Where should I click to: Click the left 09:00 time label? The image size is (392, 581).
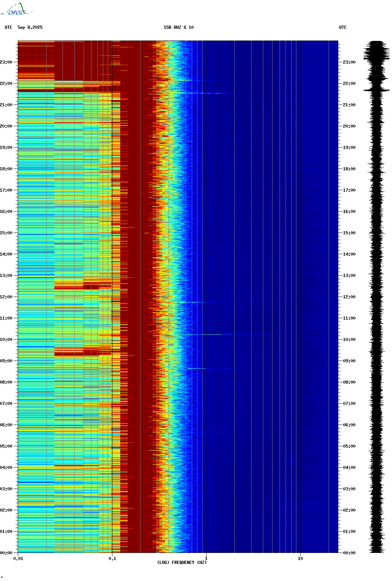[x=6, y=361]
